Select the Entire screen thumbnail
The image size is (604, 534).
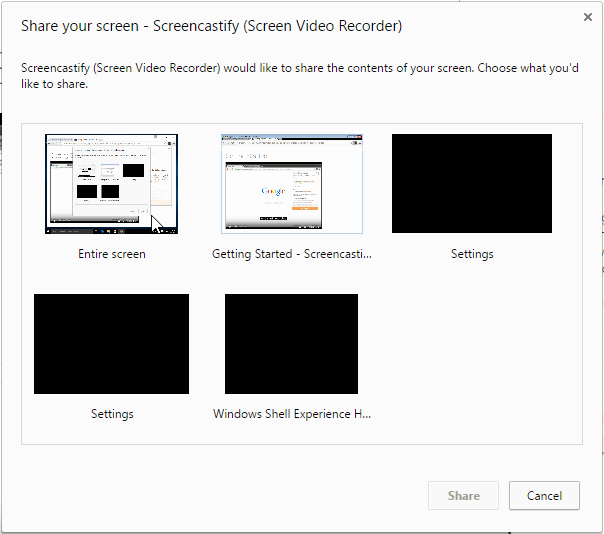coord(111,184)
